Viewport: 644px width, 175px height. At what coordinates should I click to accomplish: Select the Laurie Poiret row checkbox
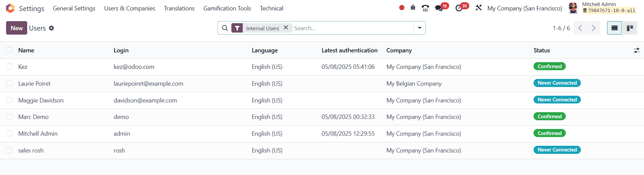[x=9, y=83]
